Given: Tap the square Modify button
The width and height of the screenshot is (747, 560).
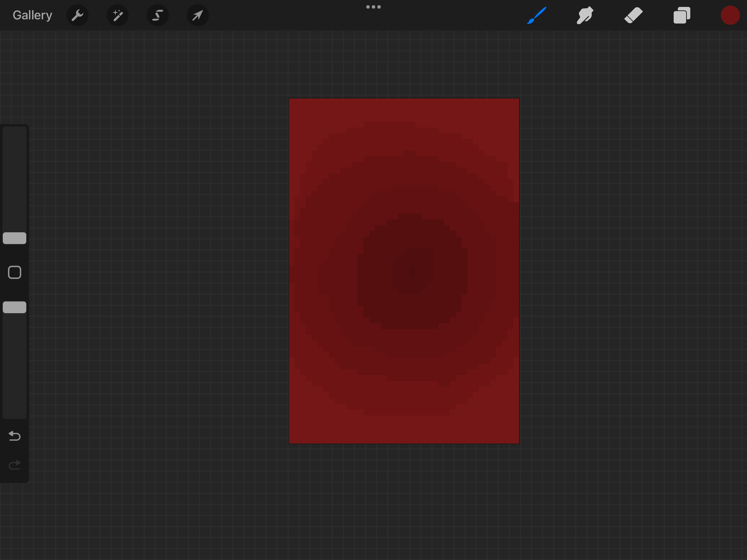Looking at the screenshot, I should [x=15, y=272].
